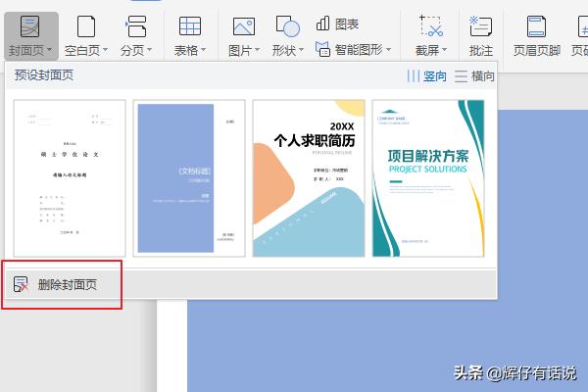Click the 批注 comment icon

[480, 26]
